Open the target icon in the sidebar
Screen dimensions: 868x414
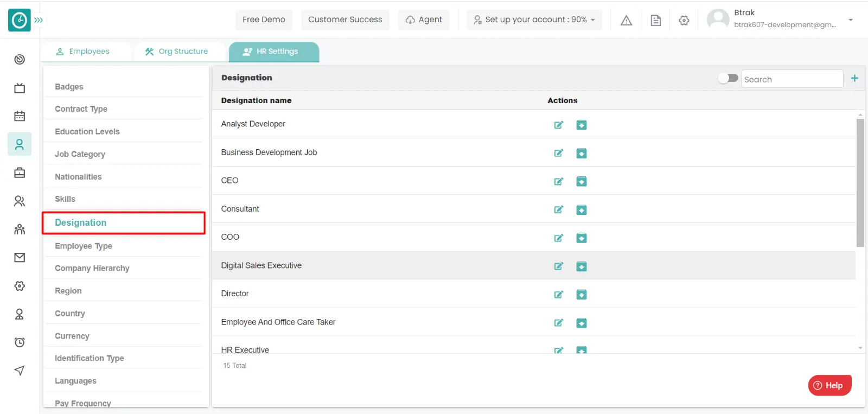tap(20, 59)
